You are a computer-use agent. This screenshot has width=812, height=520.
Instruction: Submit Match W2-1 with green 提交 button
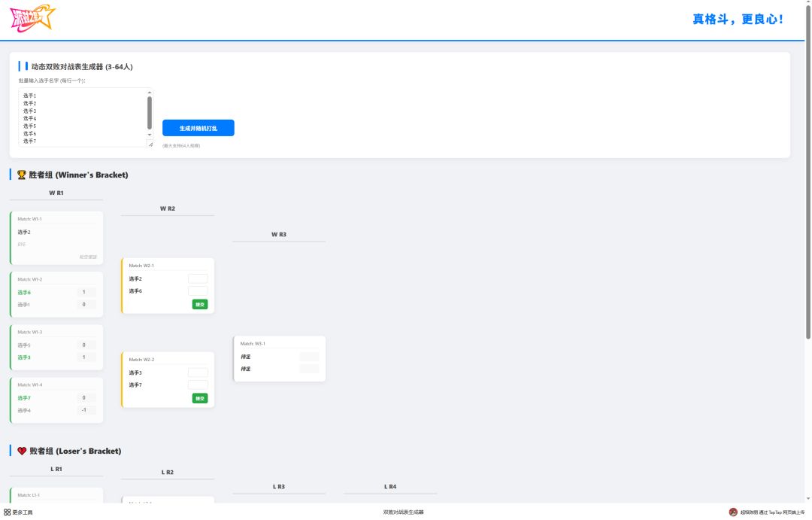200,304
